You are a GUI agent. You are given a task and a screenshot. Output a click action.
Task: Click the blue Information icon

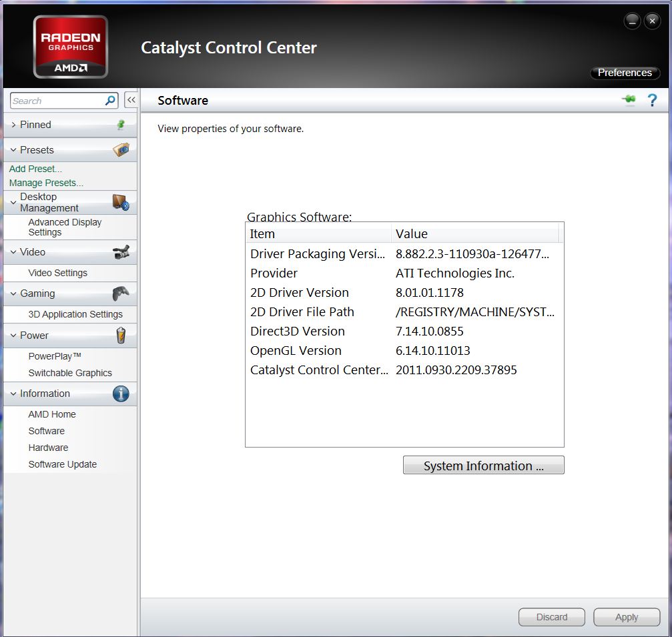pyautogui.click(x=121, y=394)
